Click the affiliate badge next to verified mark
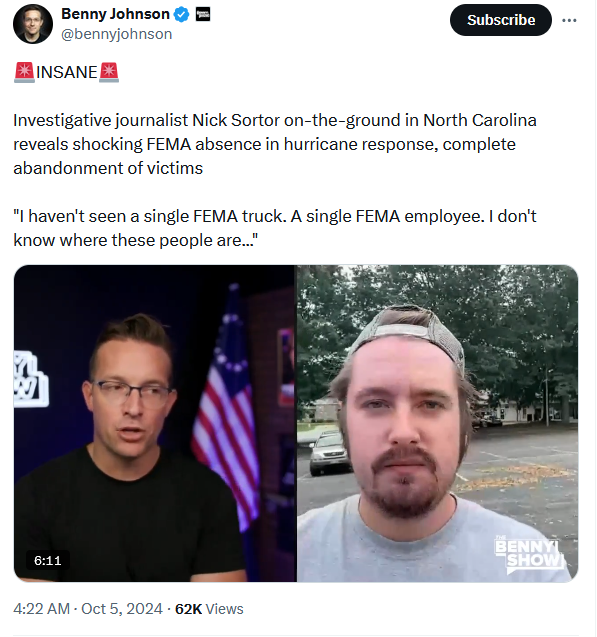Image resolution: width=597 pixels, height=637 pixels. coord(203,15)
